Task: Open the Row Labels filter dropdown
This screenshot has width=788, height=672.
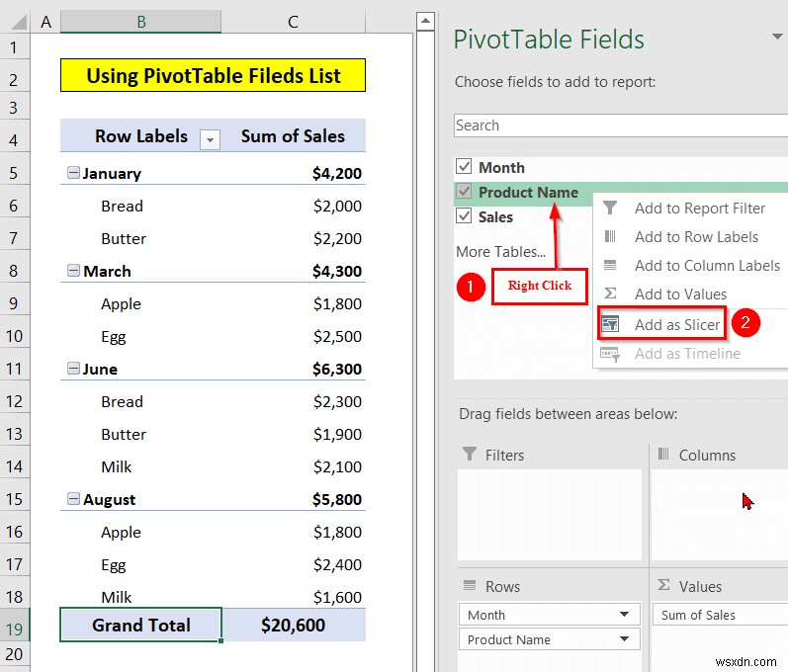Action: coord(210,139)
